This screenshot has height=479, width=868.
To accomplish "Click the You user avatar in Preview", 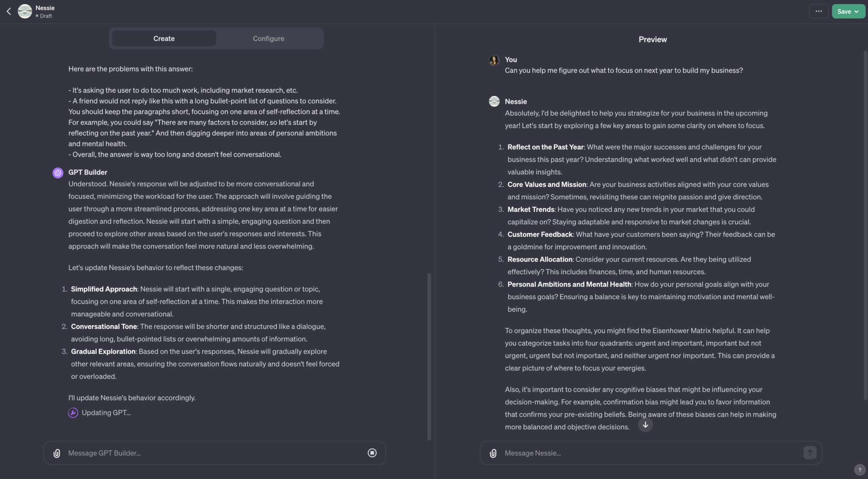I will (x=493, y=60).
